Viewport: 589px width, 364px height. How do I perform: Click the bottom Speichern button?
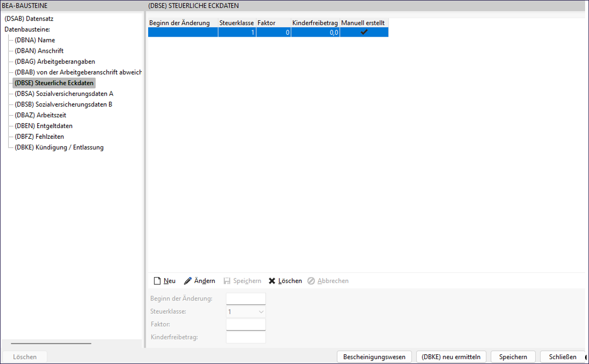(x=513, y=357)
